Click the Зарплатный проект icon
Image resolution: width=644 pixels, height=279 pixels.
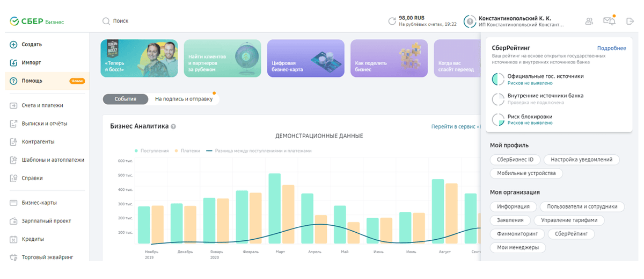point(13,221)
